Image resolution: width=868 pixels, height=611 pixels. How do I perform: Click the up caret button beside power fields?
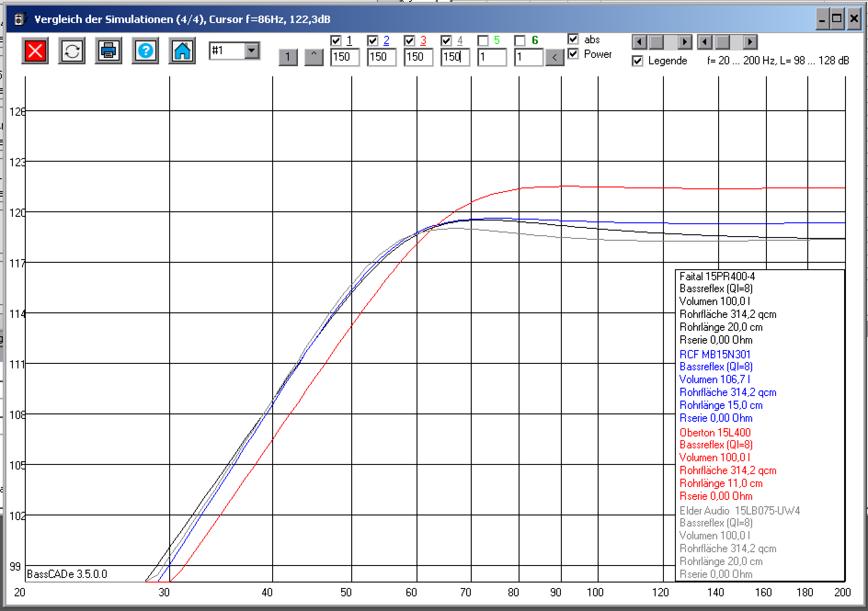click(314, 57)
